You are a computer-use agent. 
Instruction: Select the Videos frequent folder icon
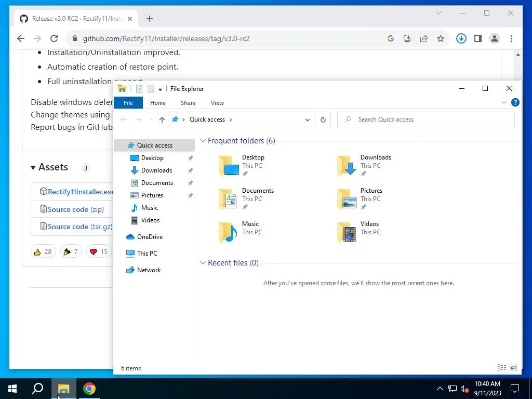[347, 232]
